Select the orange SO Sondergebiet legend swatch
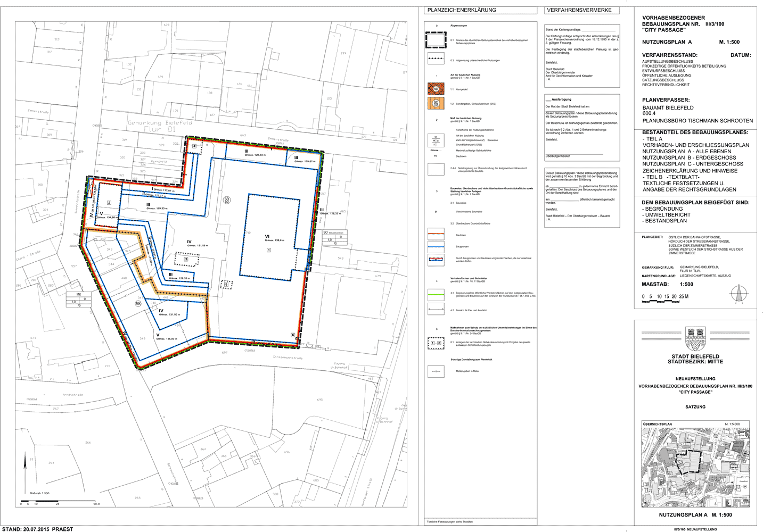This screenshot has height=532, width=763. tap(436, 103)
